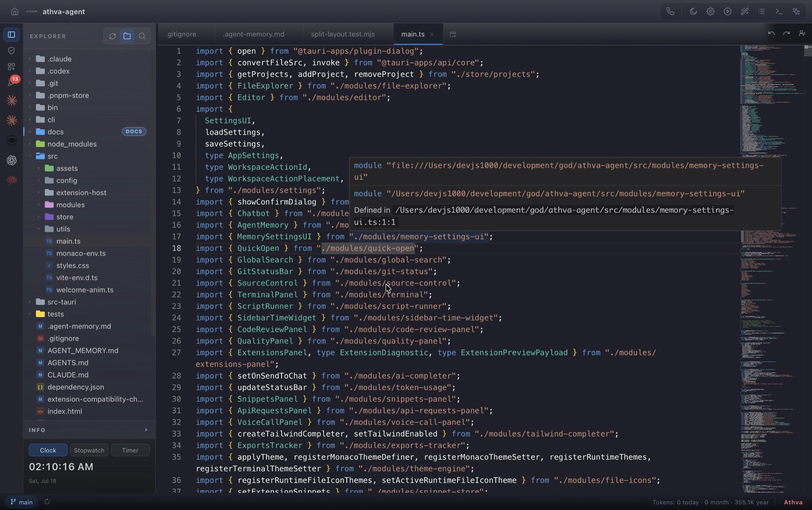Toggle the sidebar panel icon in the activity bar
This screenshot has width=812, height=510.
coord(12,34)
